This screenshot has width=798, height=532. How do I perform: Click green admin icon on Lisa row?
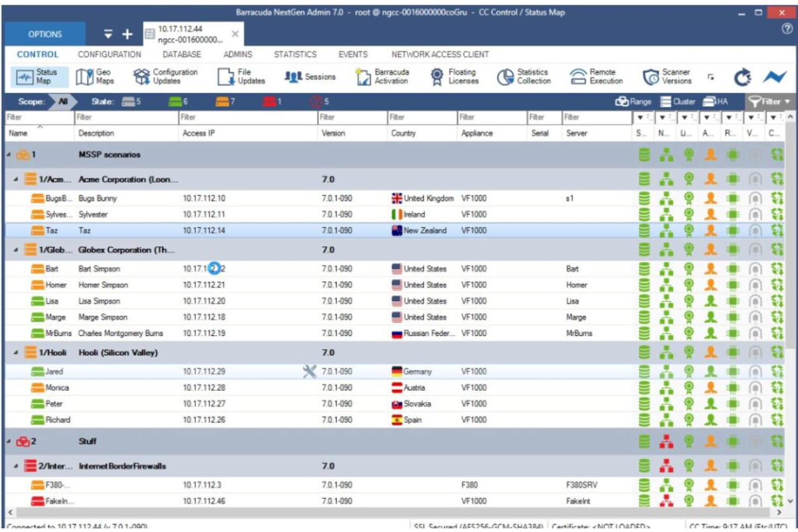tap(711, 301)
